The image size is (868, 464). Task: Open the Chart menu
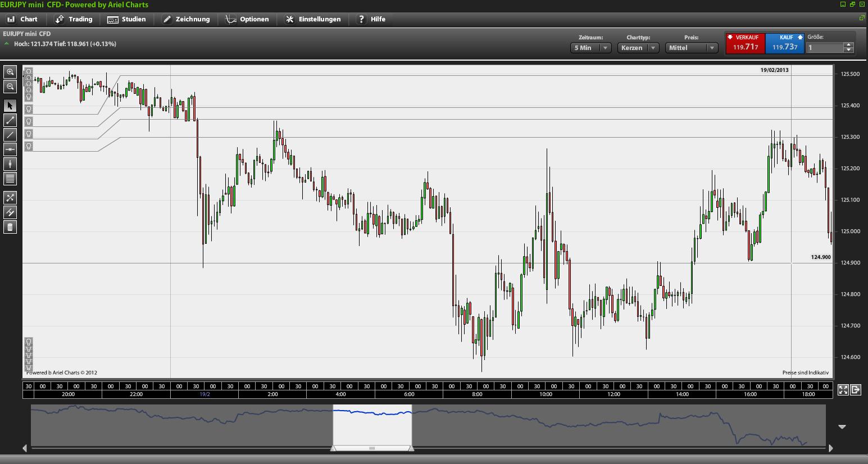click(22, 19)
